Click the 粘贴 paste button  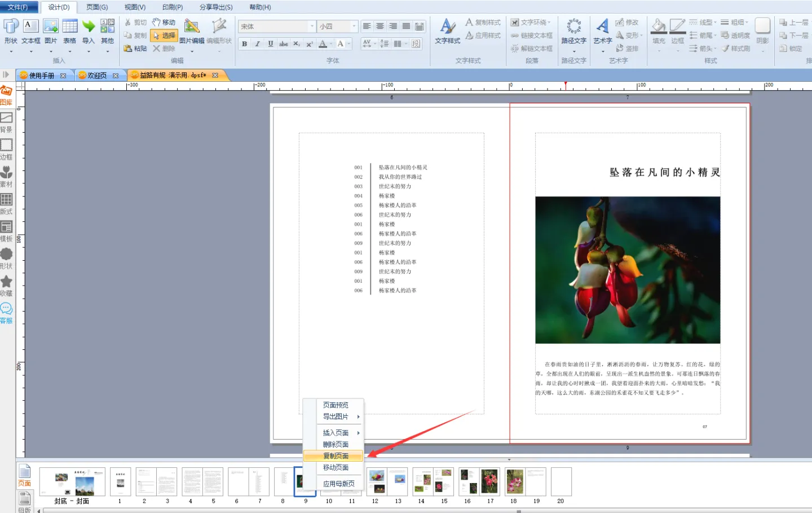tap(135, 49)
